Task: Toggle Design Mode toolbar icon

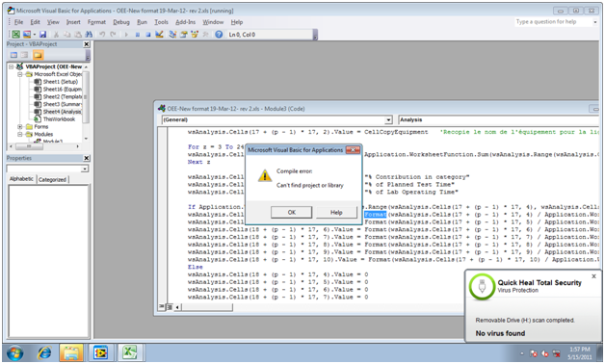Action: click(x=159, y=35)
